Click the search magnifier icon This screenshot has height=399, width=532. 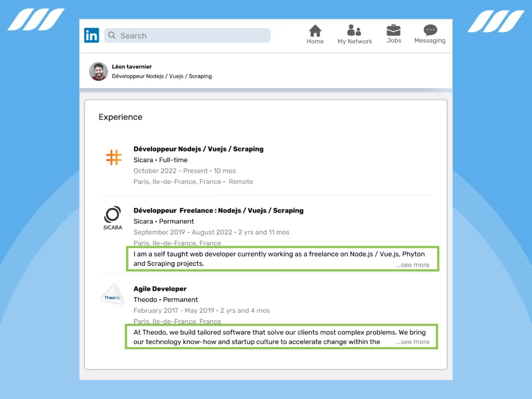pyautogui.click(x=112, y=35)
